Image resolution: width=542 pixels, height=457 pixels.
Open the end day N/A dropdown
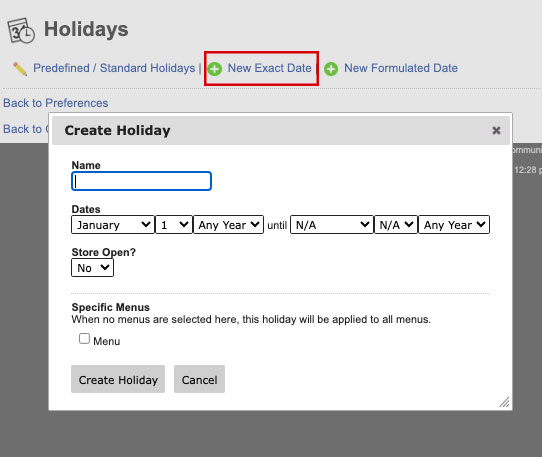(396, 225)
